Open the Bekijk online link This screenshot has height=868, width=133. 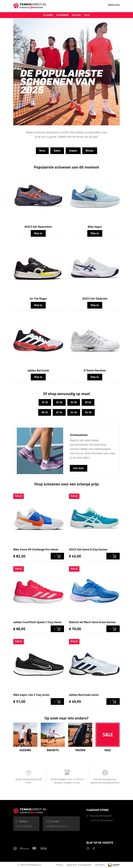pos(114,5)
